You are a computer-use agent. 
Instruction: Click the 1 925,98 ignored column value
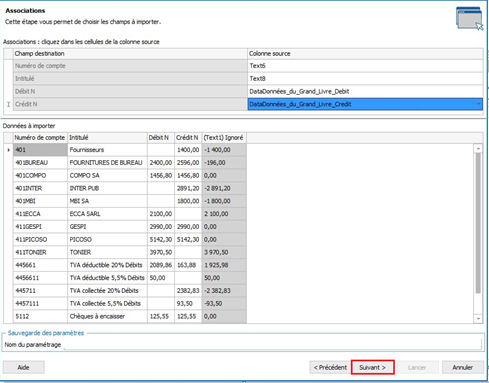(x=224, y=265)
